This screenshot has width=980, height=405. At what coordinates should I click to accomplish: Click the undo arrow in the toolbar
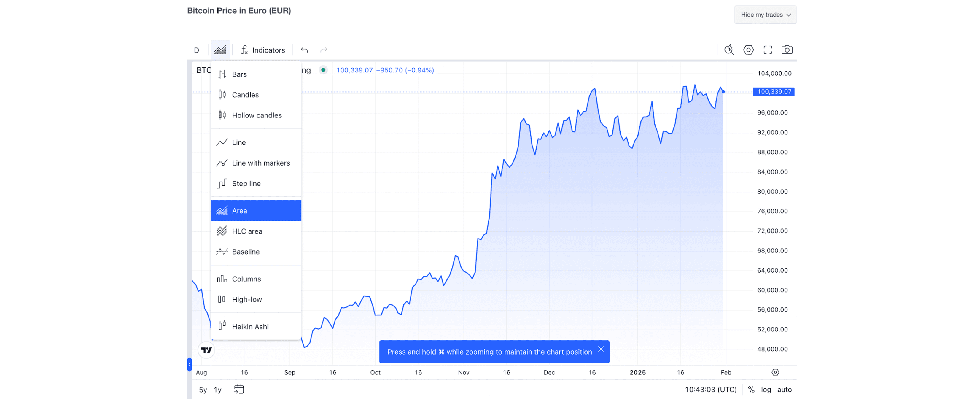pyautogui.click(x=304, y=50)
